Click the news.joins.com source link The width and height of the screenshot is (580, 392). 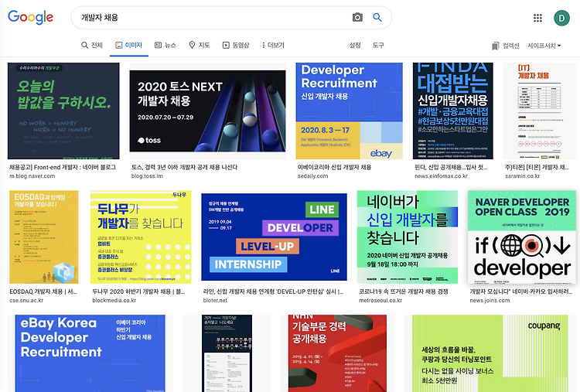[x=490, y=300]
